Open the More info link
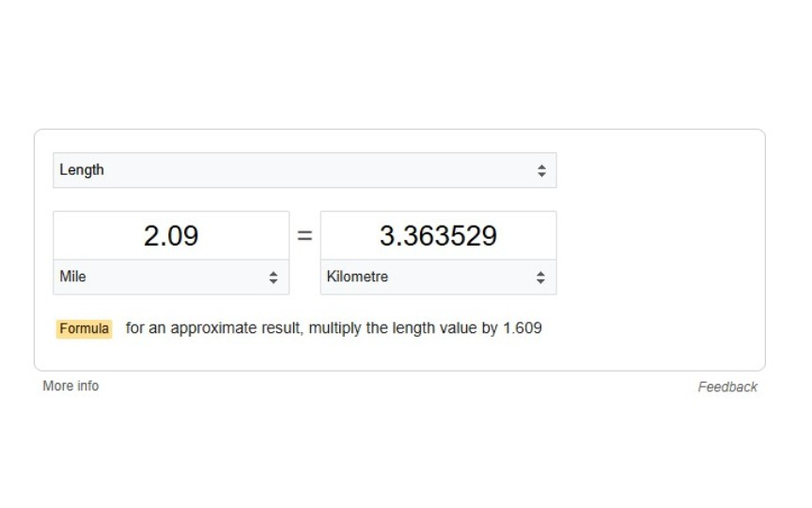Image resolution: width=812 pixels, height=508 pixels. pyautogui.click(x=70, y=386)
